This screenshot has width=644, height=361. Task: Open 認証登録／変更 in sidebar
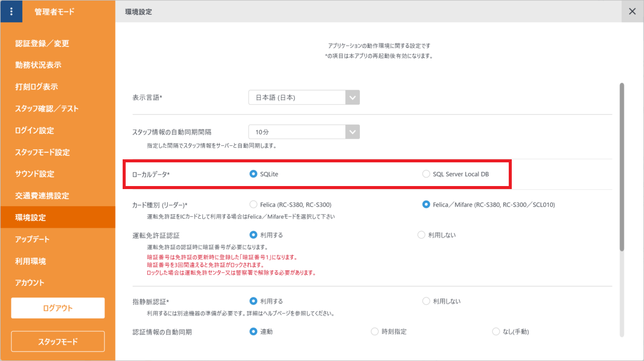pyautogui.click(x=58, y=43)
